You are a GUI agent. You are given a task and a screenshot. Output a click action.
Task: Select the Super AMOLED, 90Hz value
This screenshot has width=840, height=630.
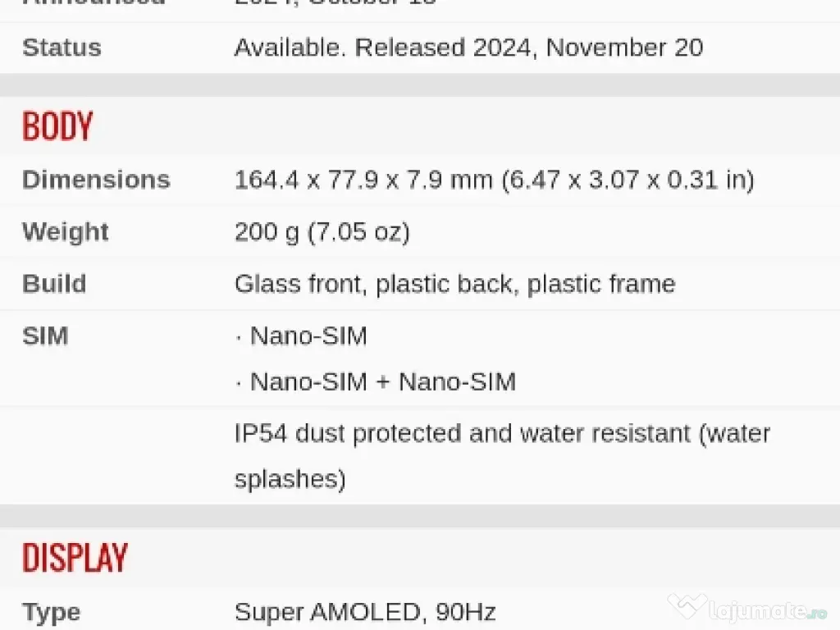point(365,612)
